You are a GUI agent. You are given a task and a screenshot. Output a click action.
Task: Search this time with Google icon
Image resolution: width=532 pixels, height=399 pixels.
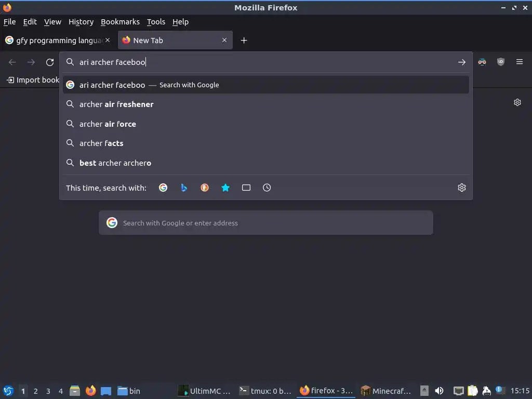tap(163, 188)
